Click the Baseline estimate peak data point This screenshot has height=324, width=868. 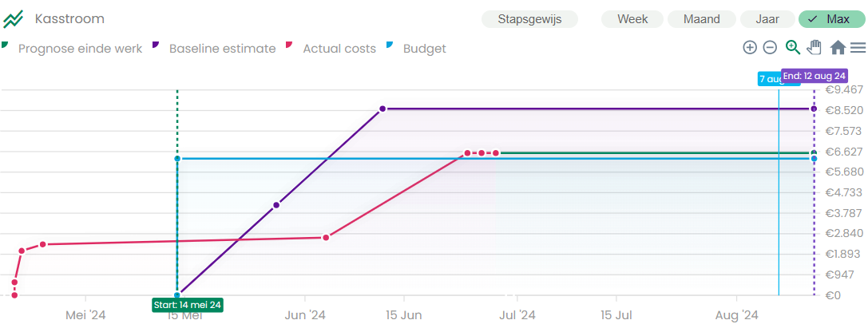383,109
